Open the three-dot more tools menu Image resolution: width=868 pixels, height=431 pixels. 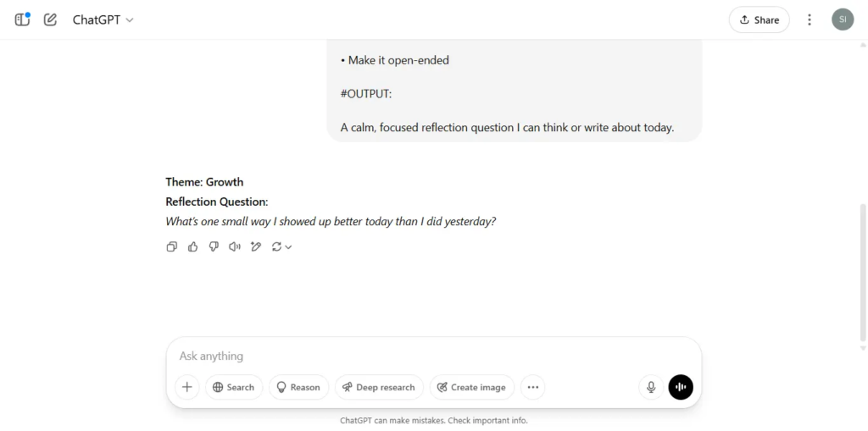pyautogui.click(x=532, y=387)
